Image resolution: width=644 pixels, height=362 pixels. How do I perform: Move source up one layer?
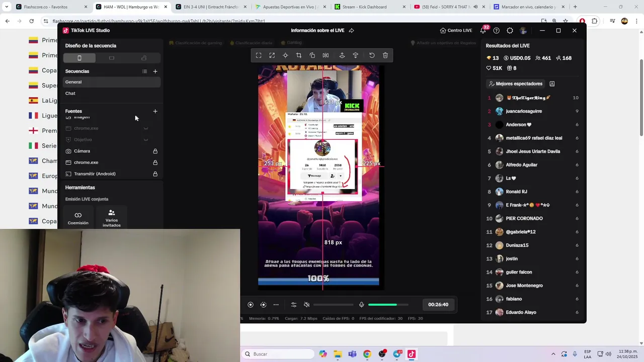point(342,55)
